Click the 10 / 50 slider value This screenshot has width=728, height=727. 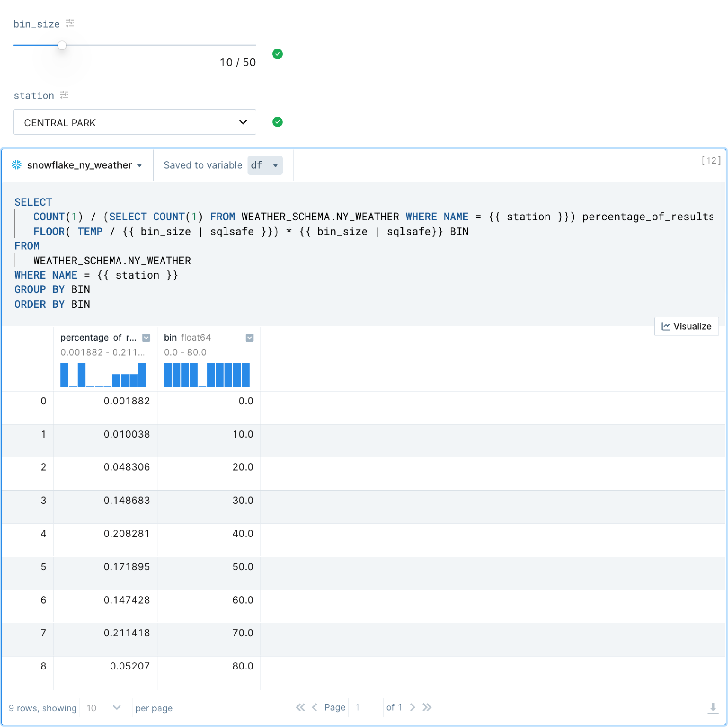[x=238, y=62]
